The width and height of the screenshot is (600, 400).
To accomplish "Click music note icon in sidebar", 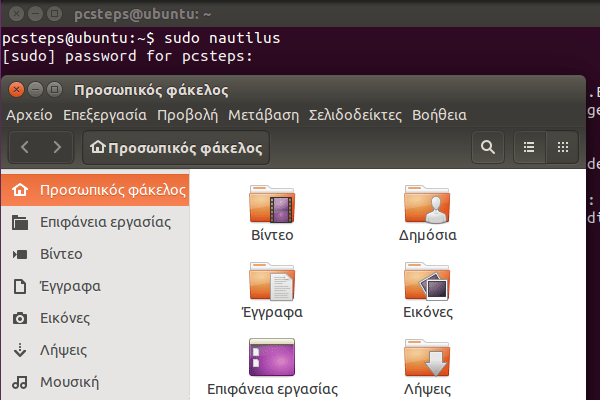I will [20, 382].
